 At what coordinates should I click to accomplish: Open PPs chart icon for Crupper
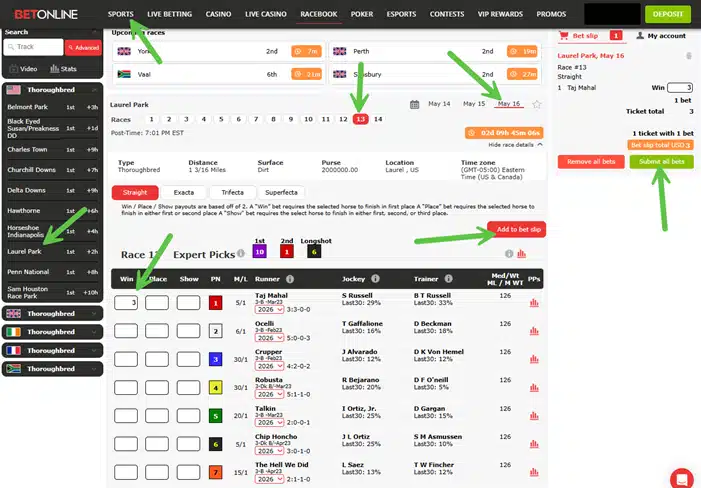tap(534, 359)
